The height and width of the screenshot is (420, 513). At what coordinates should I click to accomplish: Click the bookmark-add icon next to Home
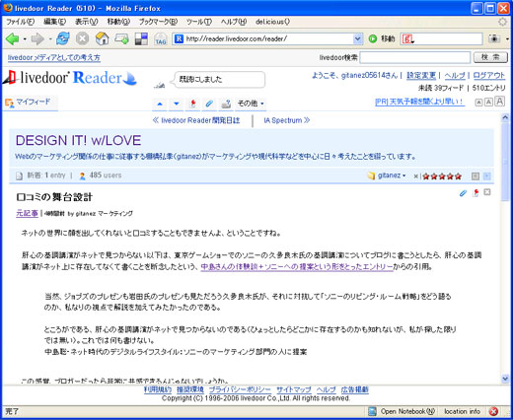121,38
